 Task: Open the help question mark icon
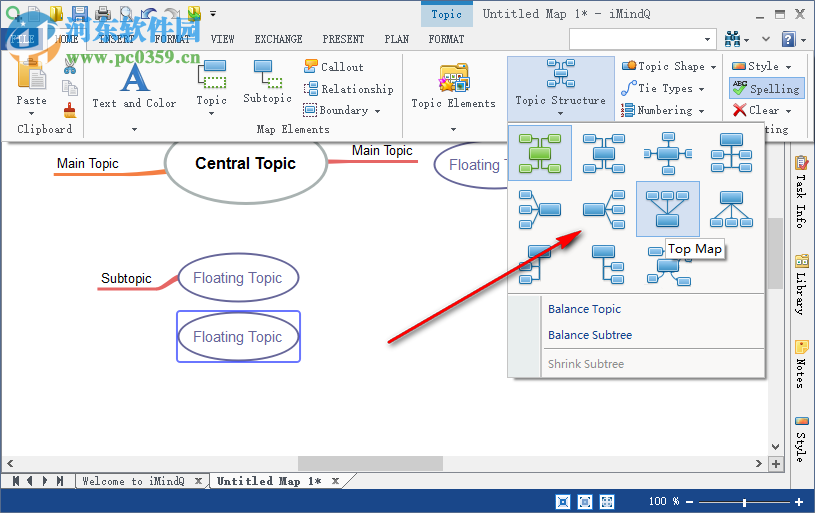click(x=788, y=39)
